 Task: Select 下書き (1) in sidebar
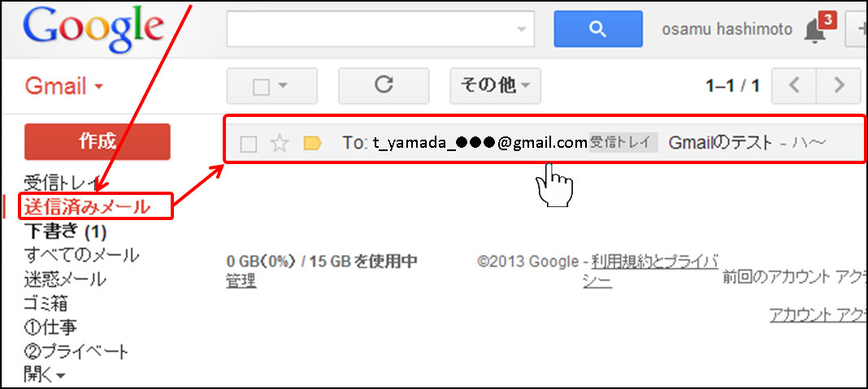(x=65, y=231)
